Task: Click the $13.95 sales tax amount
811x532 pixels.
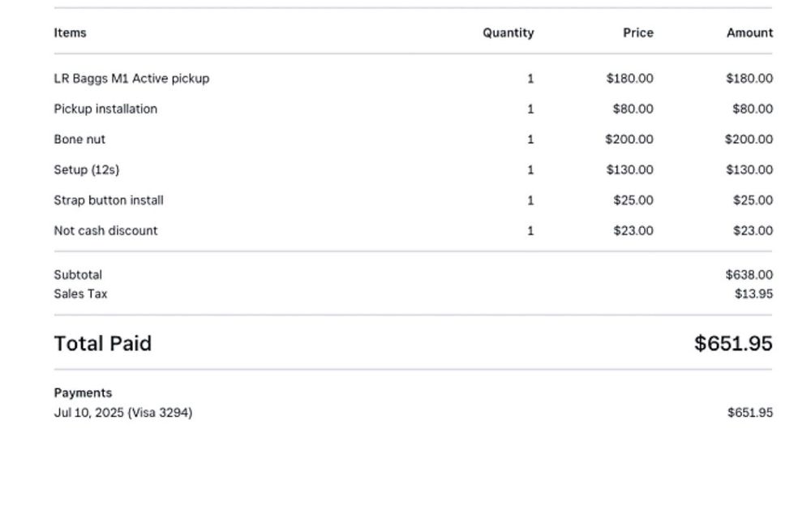Action: 753,294
